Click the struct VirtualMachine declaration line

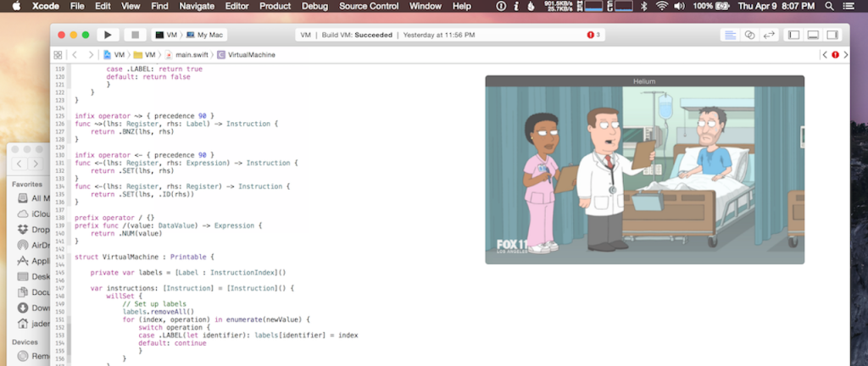click(x=144, y=257)
